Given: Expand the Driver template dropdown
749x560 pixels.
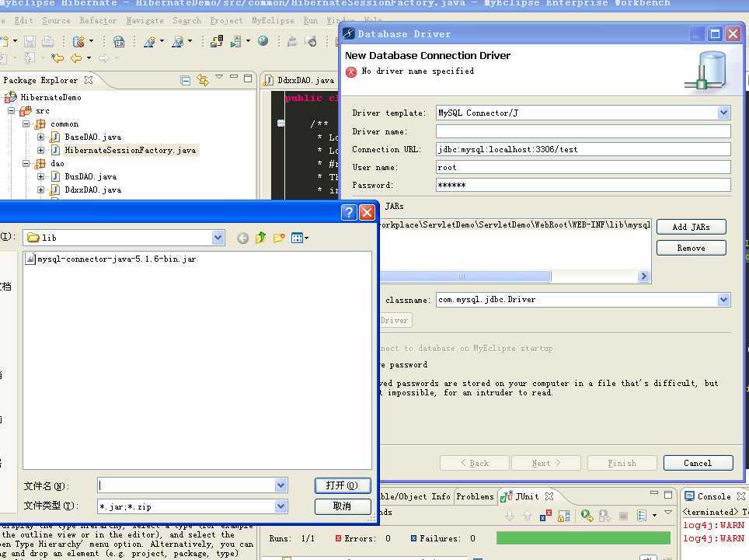Looking at the screenshot, I should click(x=723, y=113).
